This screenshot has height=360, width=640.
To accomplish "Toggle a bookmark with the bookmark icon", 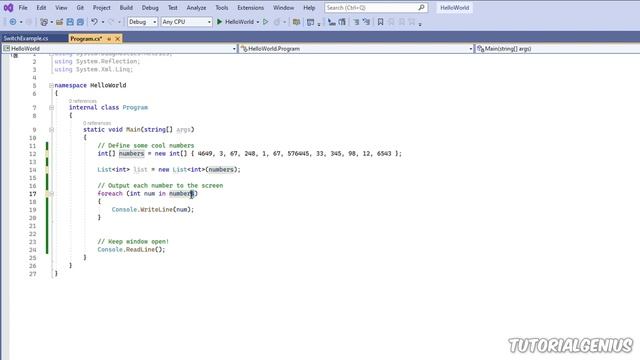I will 380,22.
